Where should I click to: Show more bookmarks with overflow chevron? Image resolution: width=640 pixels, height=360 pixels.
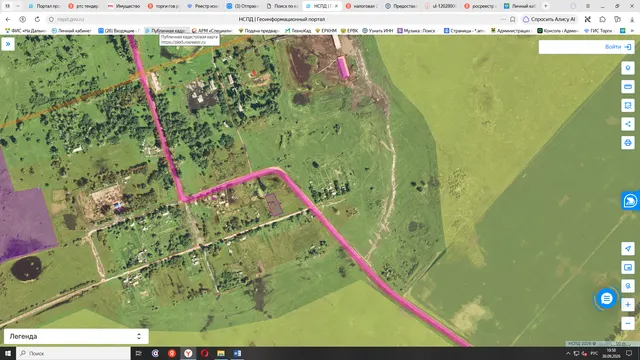tap(632, 31)
